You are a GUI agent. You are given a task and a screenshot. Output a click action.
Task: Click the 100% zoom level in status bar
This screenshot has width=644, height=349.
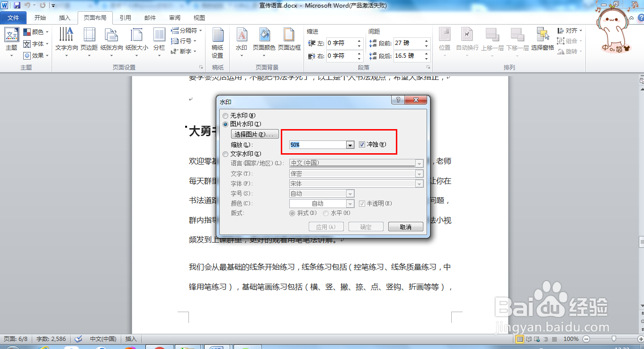[571, 339]
